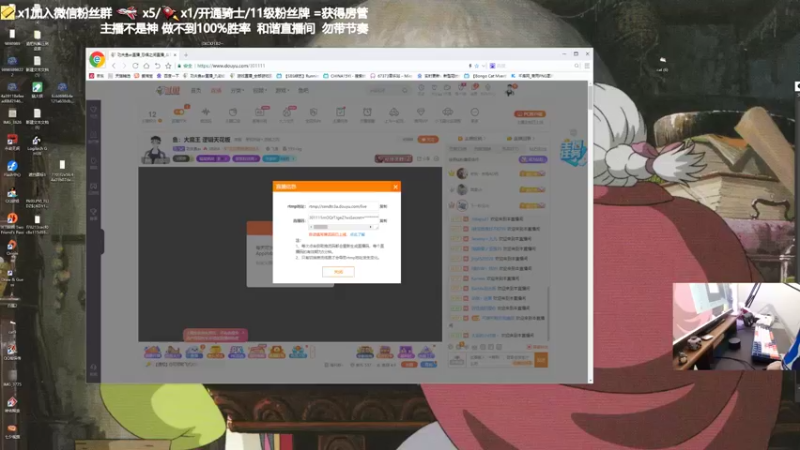Open the highlighted 直播 nav item
Screen dimensions: 800x450
216,91
